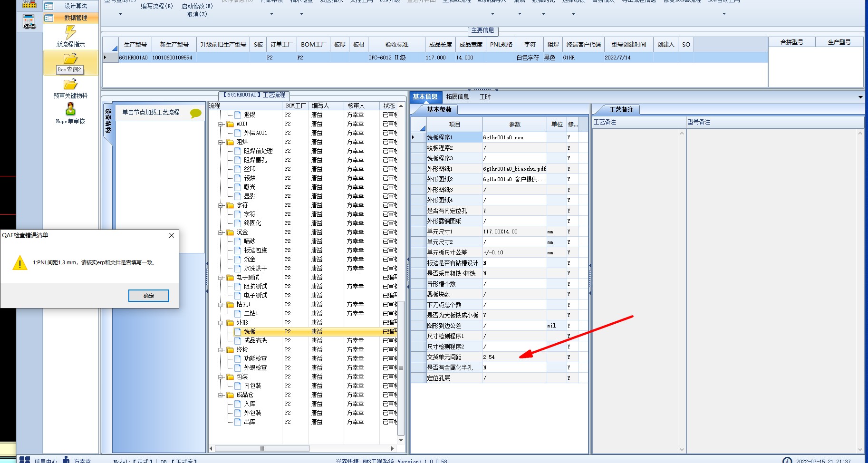Viewport: 868px width, 463px height.
Task: Click the folder icon of 电子测试 group
Action: pyautogui.click(x=230, y=277)
